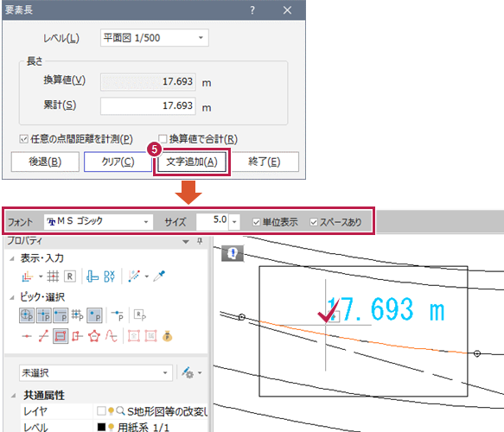Click the warning head icon in drawing
The height and width of the screenshot is (432, 504).
pos(233,253)
